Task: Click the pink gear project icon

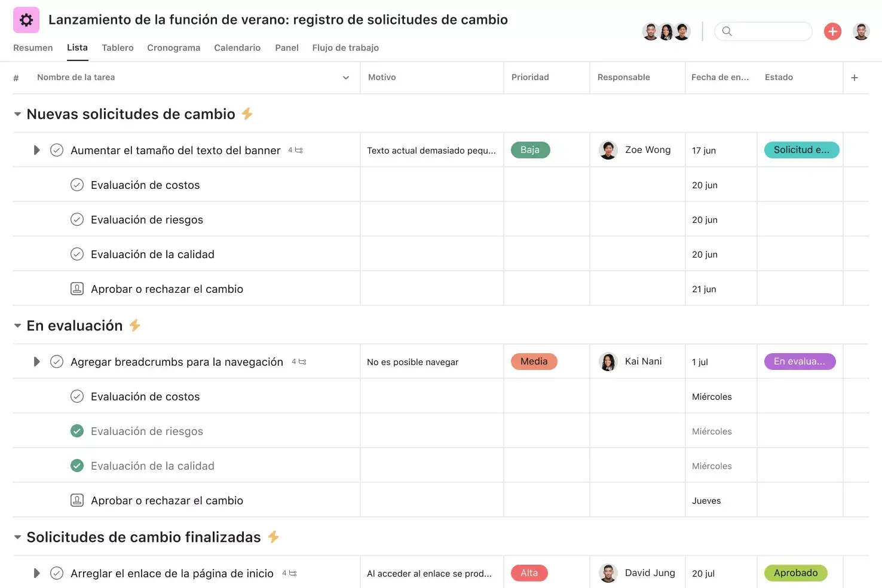Action: pos(26,20)
